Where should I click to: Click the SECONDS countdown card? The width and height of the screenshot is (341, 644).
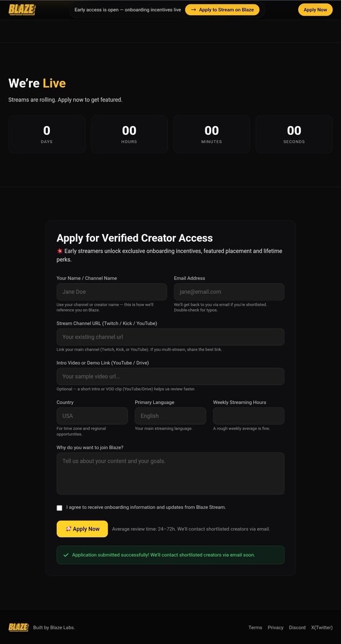tap(294, 134)
